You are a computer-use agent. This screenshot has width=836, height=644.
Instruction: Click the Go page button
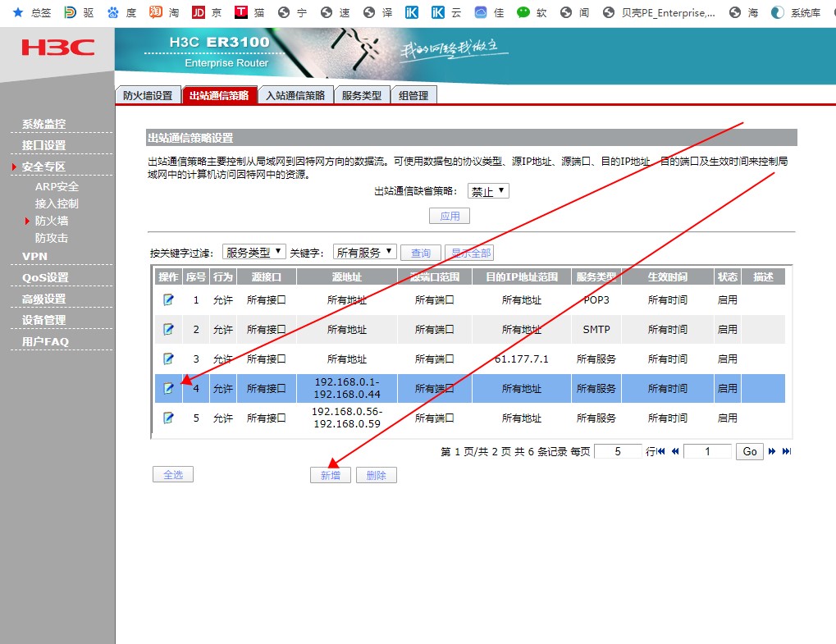click(x=750, y=451)
